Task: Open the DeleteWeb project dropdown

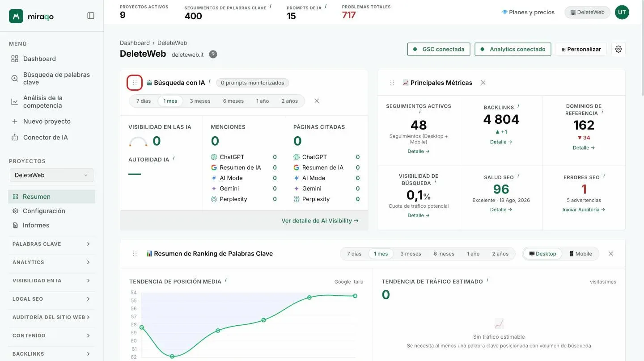Action: click(x=51, y=175)
